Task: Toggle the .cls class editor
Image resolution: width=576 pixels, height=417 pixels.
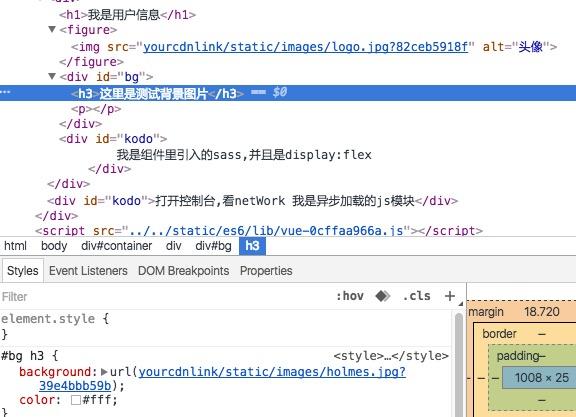Action: pyautogui.click(x=417, y=296)
